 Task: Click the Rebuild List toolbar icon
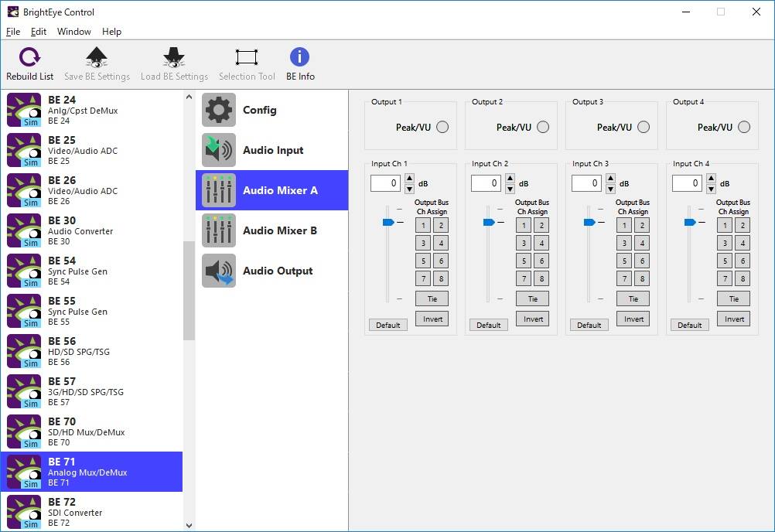[29, 56]
